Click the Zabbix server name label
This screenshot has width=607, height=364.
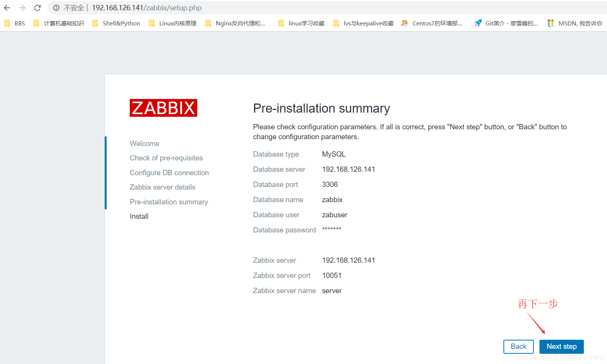click(x=285, y=291)
